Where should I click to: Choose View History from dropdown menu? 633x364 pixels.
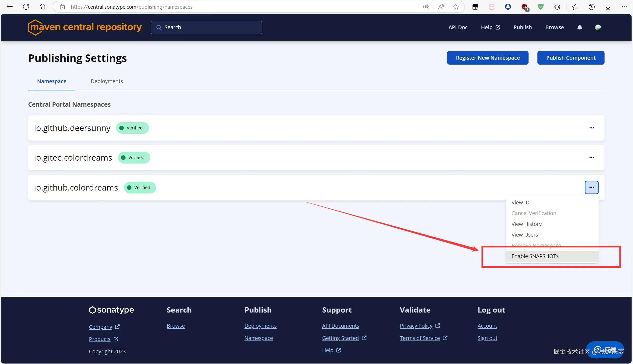[526, 224]
